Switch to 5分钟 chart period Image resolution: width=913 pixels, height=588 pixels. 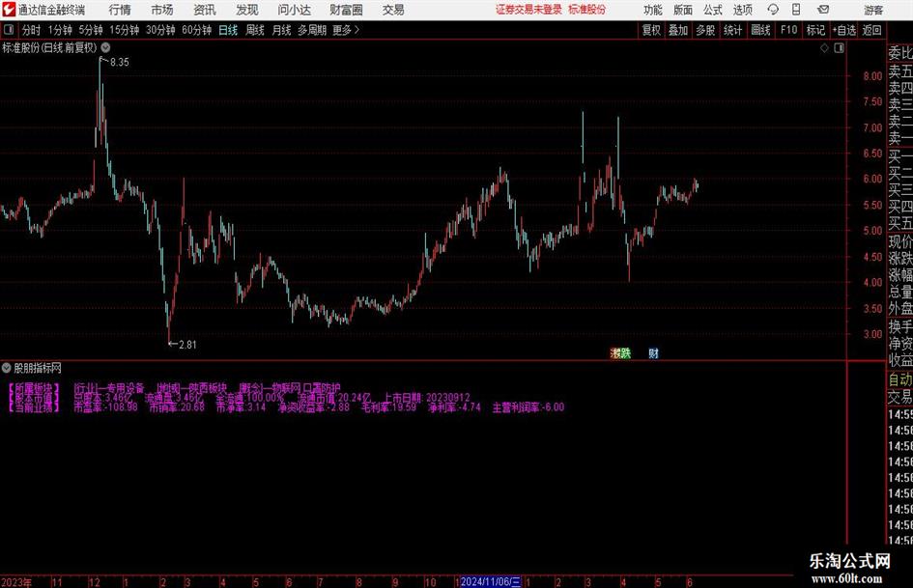pos(91,30)
